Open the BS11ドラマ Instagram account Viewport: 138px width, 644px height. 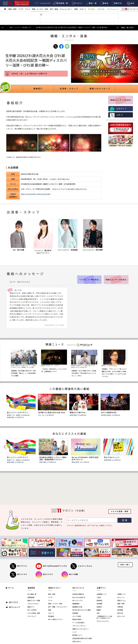click(39, 574)
